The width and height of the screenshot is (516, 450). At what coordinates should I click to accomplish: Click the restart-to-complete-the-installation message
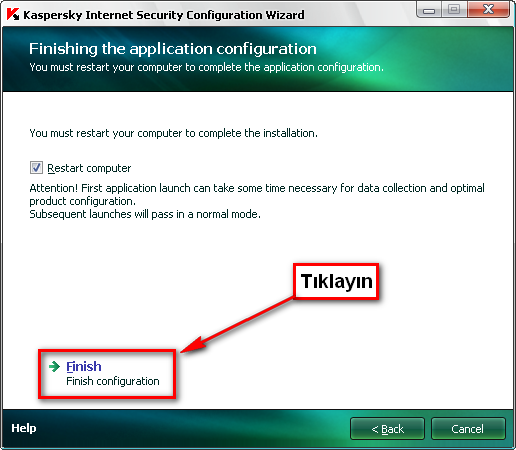[x=173, y=133]
